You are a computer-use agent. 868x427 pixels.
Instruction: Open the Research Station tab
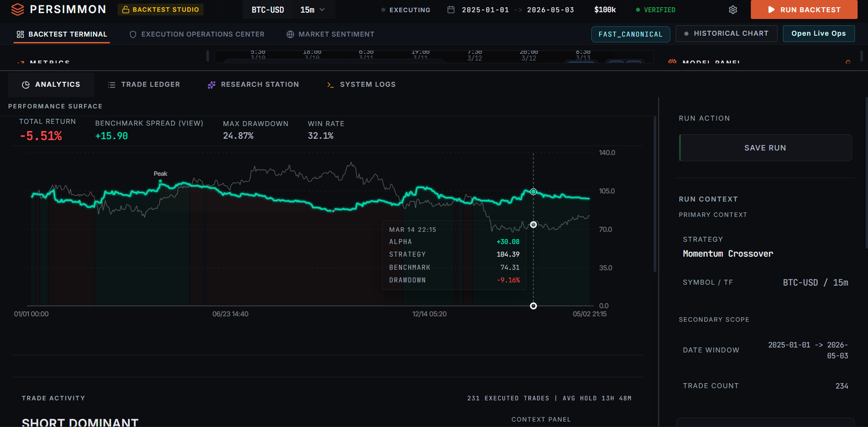(253, 84)
